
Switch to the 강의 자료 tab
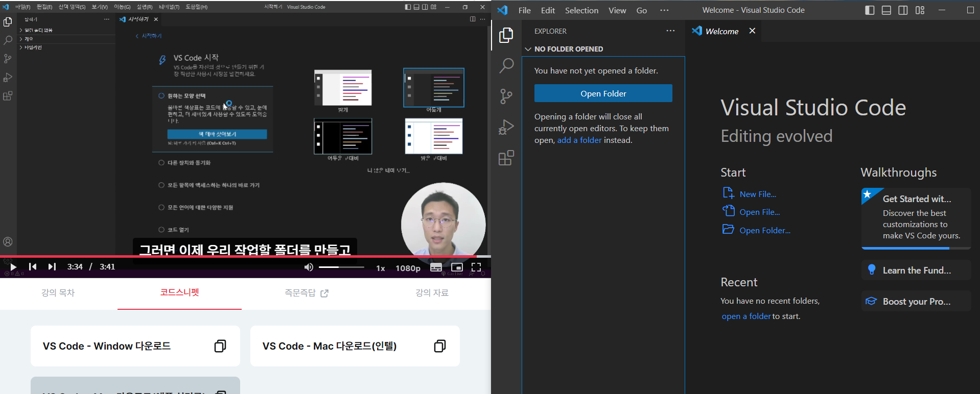click(x=432, y=293)
